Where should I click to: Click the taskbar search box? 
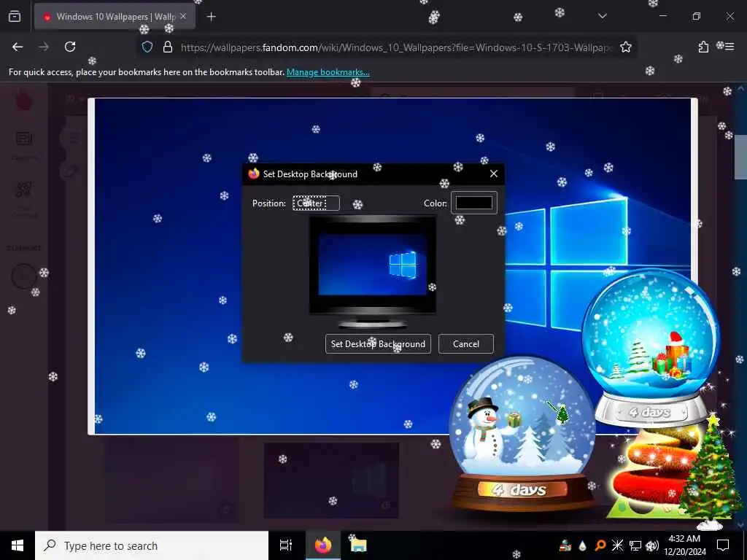152,545
